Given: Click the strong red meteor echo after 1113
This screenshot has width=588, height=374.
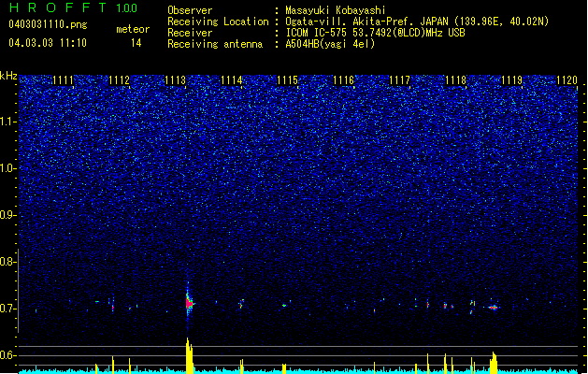Looking at the screenshot, I should point(189,302).
